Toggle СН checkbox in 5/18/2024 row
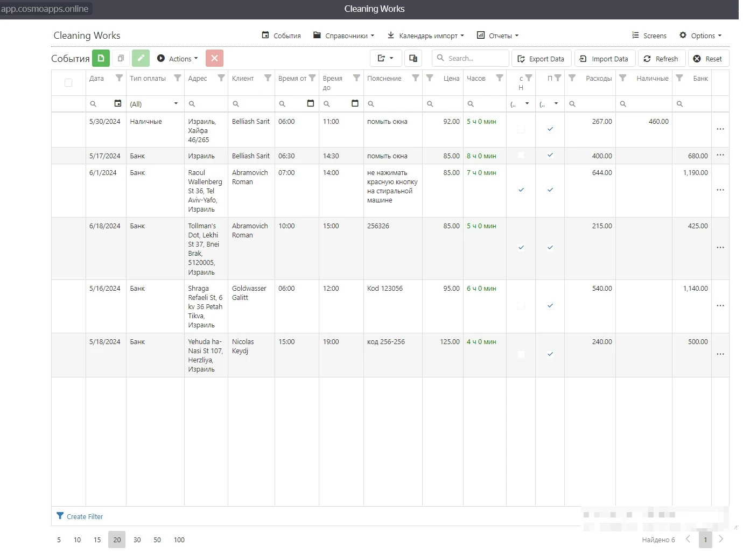743x560 pixels. tap(521, 354)
